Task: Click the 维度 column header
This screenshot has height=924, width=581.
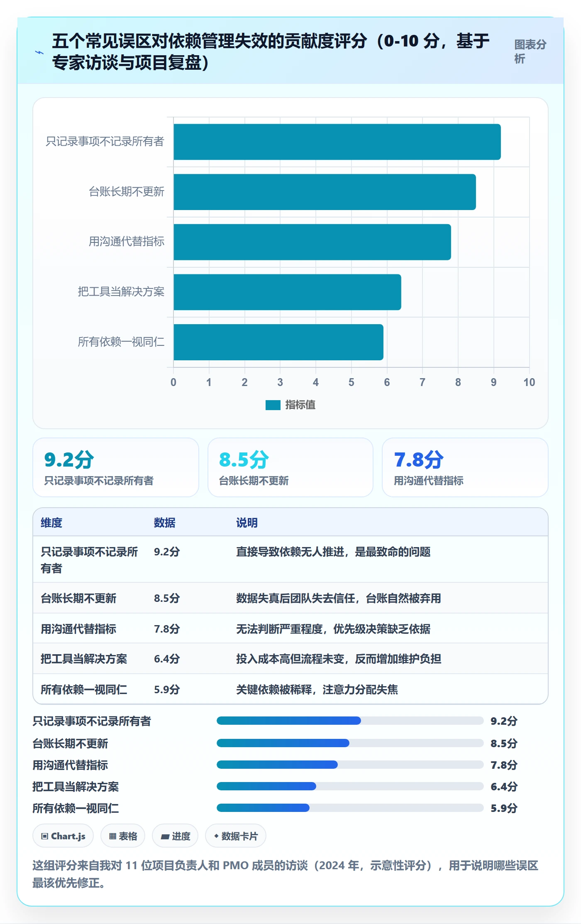Action: tap(51, 523)
